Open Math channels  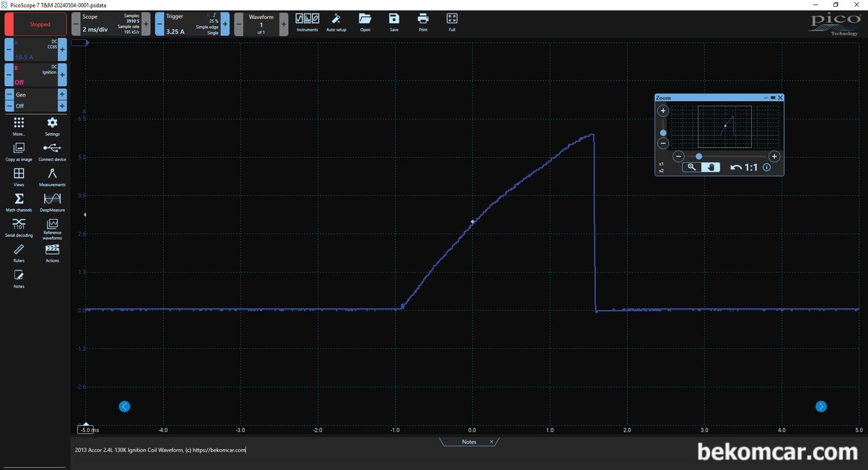point(19,202)
